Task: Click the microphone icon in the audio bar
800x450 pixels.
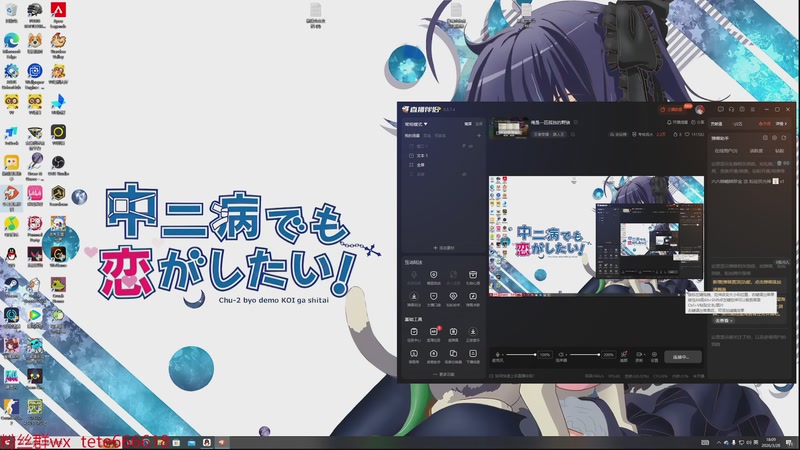Action: click(x=497, y=354)
